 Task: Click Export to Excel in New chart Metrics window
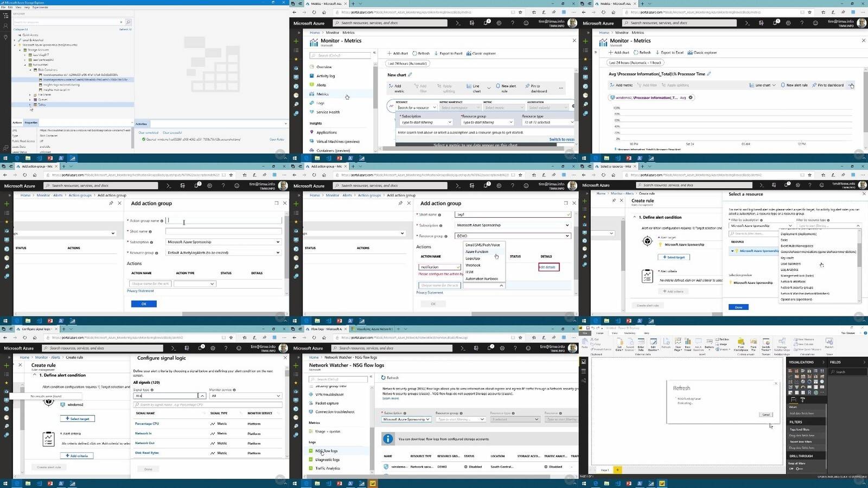(448, 53)
